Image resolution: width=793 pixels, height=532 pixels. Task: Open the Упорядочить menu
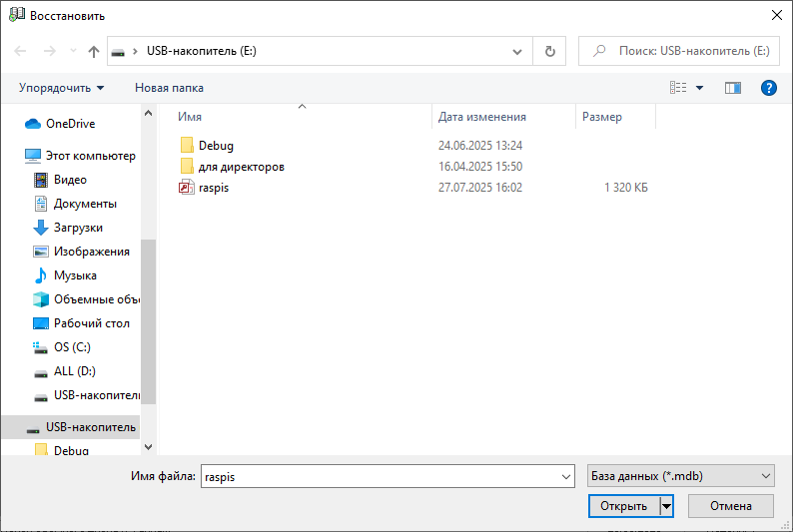click(x=62, y=88)
